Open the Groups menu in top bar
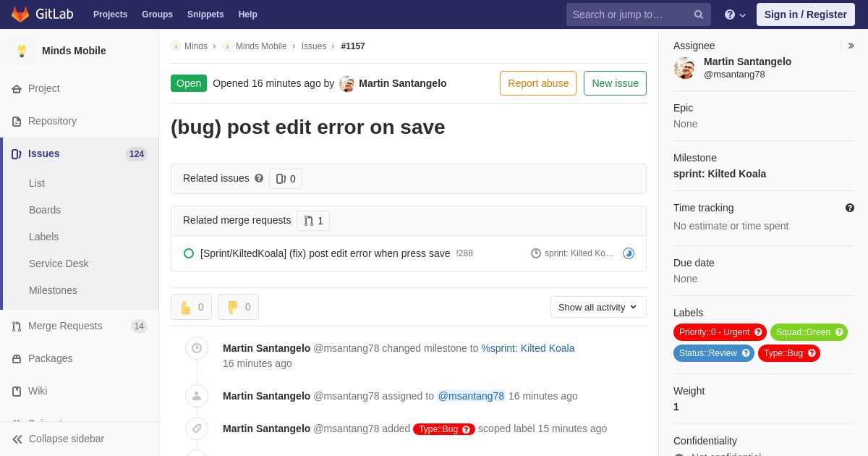Viewport: 868px width, 456px height. (157, 14)
